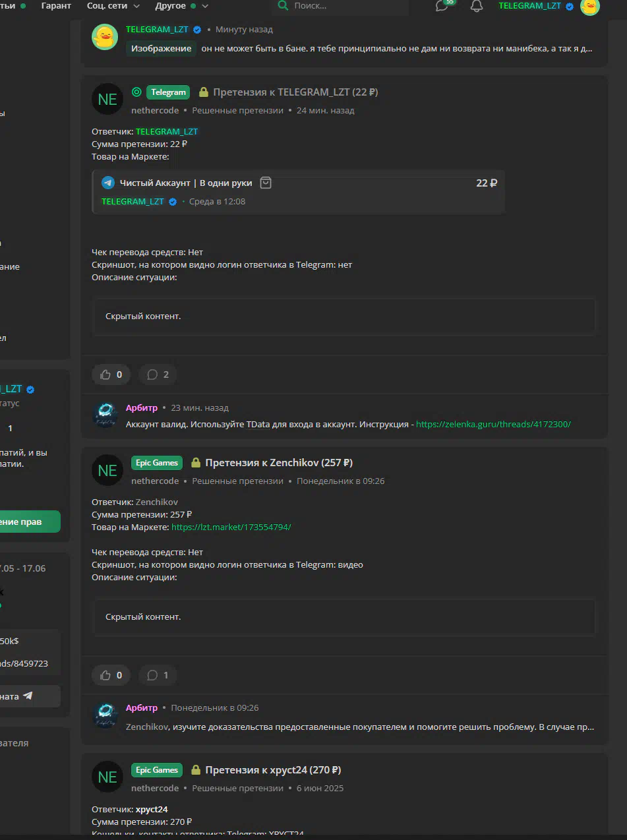627x840 pixels.
Task: Open the zelenka.guru/threads/4172300 instruction link
Action: pos(493,424)
